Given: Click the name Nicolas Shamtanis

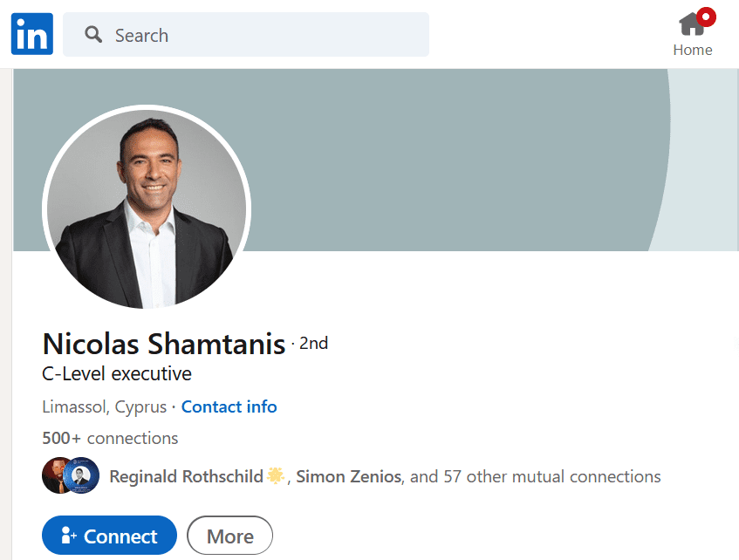Looking at the screenshot, I should point(164,344).
